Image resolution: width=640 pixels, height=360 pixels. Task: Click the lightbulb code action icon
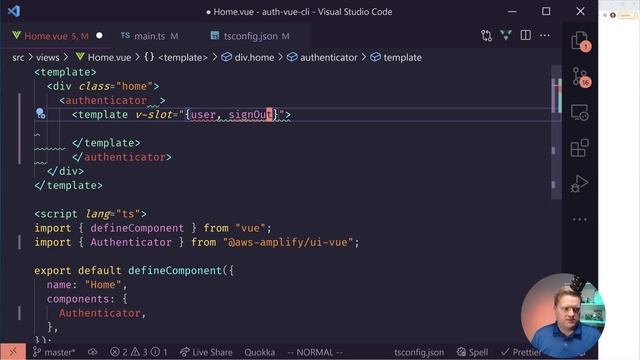tap(40, 113)
